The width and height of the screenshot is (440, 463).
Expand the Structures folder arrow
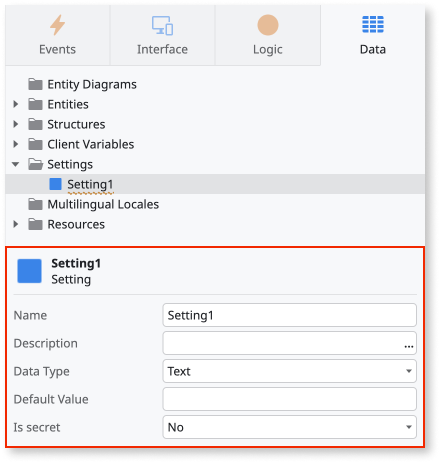pos(16,124)
